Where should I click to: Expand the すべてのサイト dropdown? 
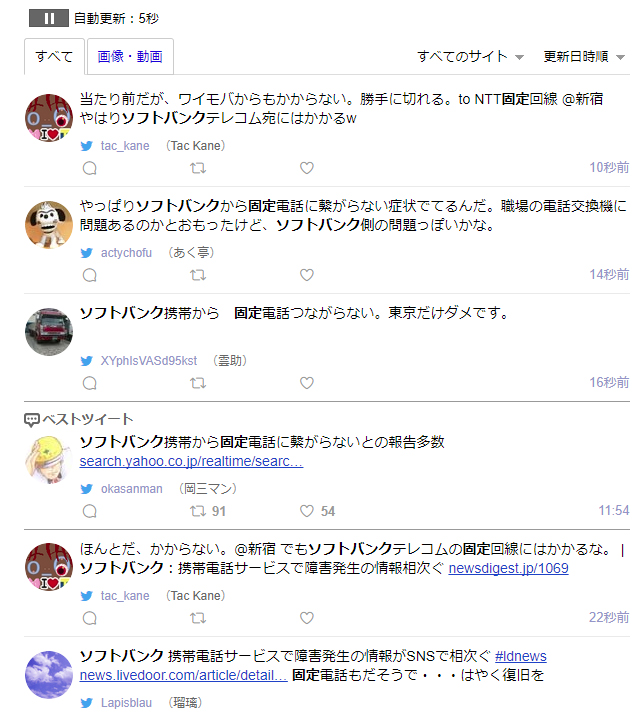click(x=470, y=57)
